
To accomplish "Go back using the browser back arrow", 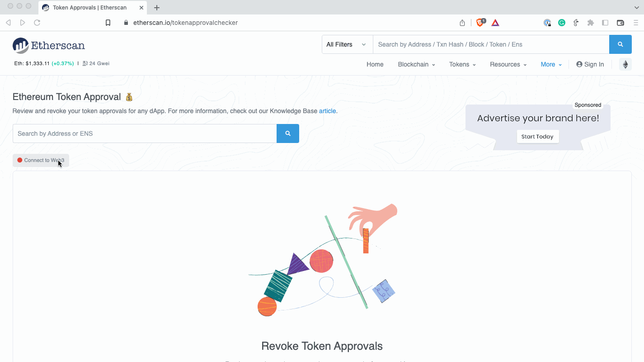I will coord(8,23).
